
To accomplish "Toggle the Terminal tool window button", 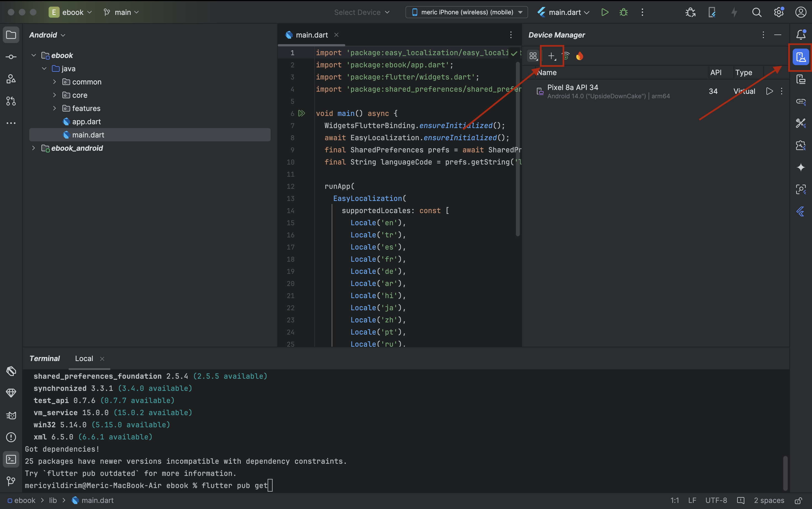I will click(11, 460).
